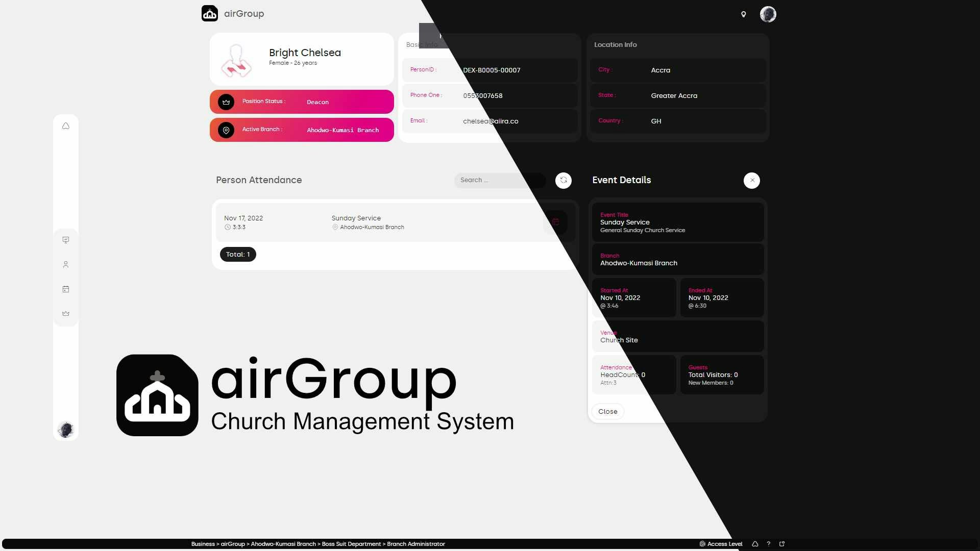
Task: Click the Access Level status bar item
Action: [721, 544]
